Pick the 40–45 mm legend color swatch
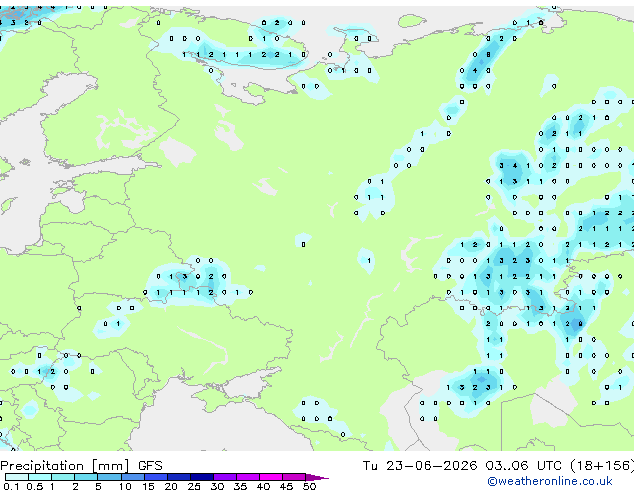 click(x=271, y=477)
